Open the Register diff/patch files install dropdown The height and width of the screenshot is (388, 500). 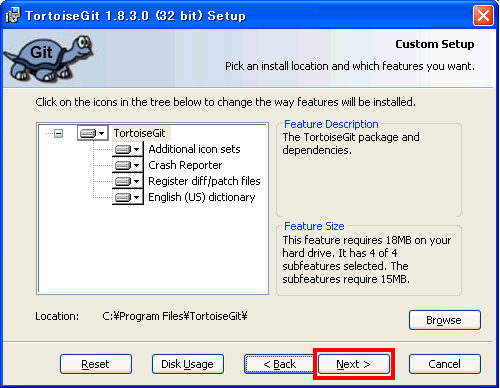[x=128, y=181]
